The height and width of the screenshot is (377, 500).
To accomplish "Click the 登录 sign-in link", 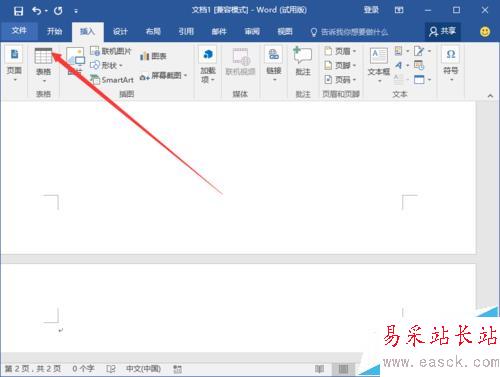I will [x=371, y=10].
